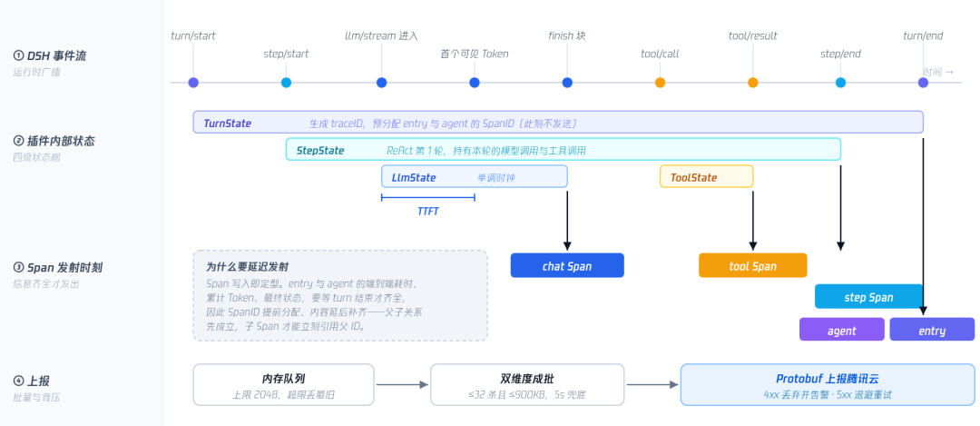Click the llm/stream 进入 timeline dot
This screenshot has width=980, height=426.
(x=382, y=83)
